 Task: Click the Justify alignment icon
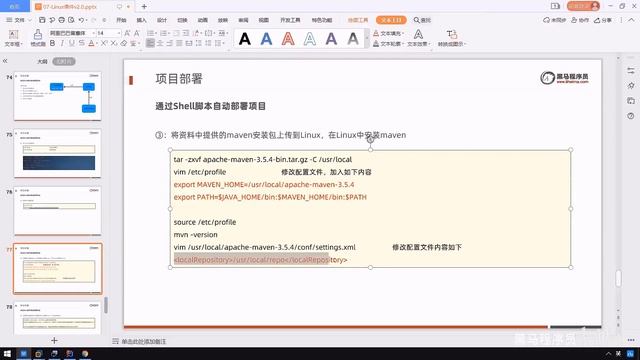pos(179,43)
